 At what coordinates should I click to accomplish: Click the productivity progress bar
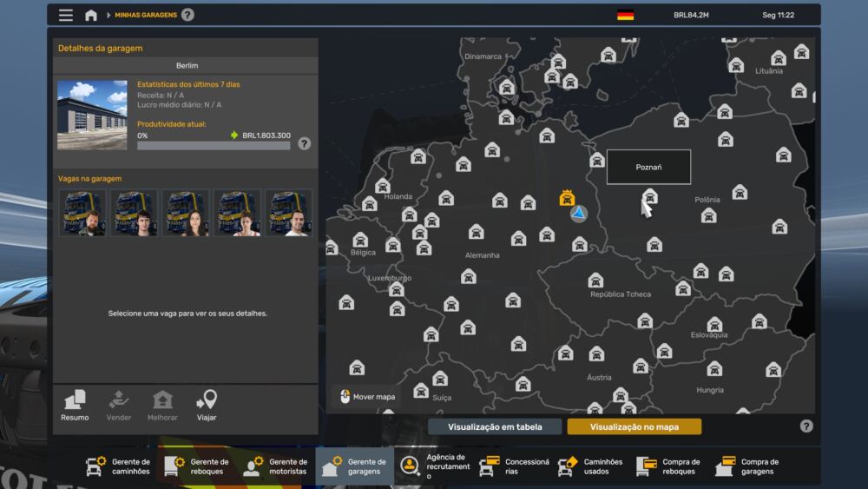(x=214, y=146)
